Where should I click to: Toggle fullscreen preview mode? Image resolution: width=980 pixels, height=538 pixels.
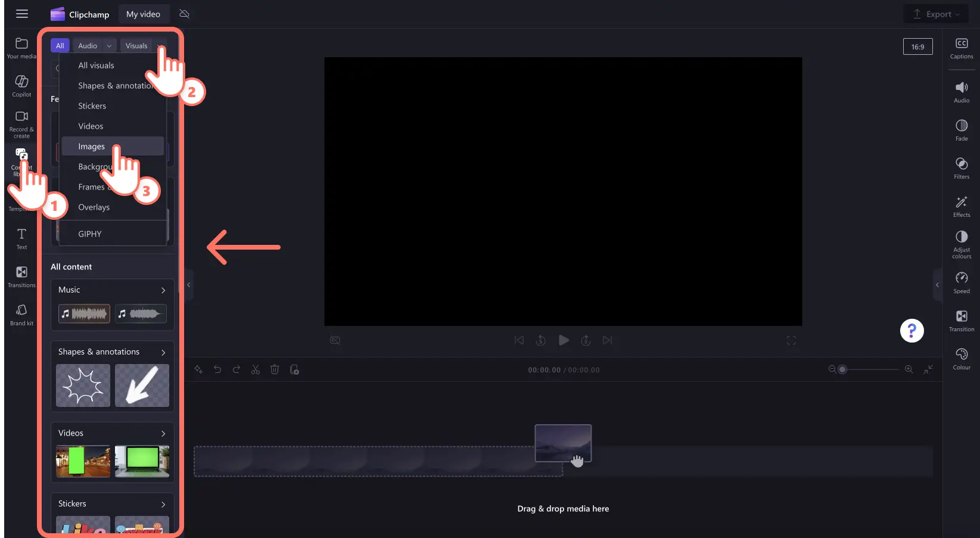point(791,340)
